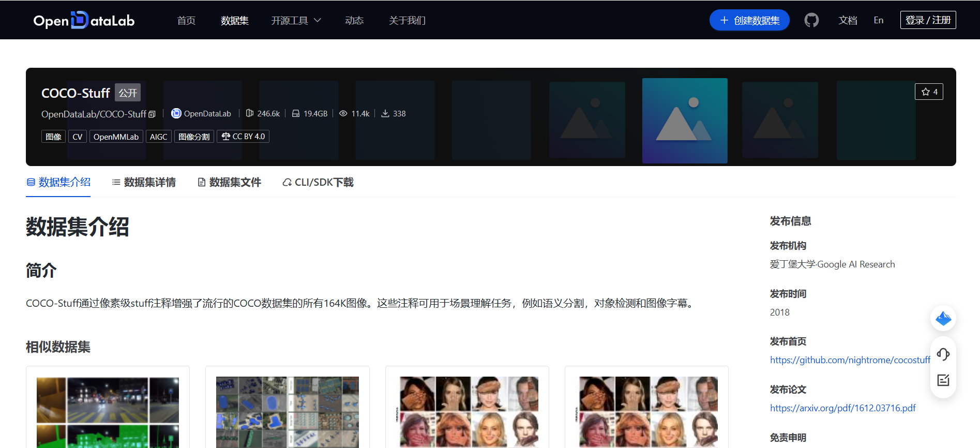Click 登录 / 注册 button
The height and width of the screenshot is (448, 980).
(928, 20)
